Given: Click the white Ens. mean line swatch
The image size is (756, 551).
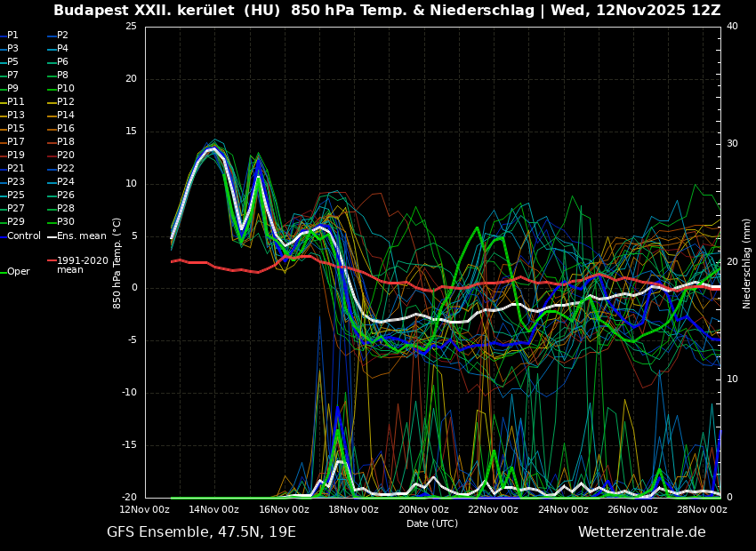Looking at the screenshot, I should [x=52, y=236].
